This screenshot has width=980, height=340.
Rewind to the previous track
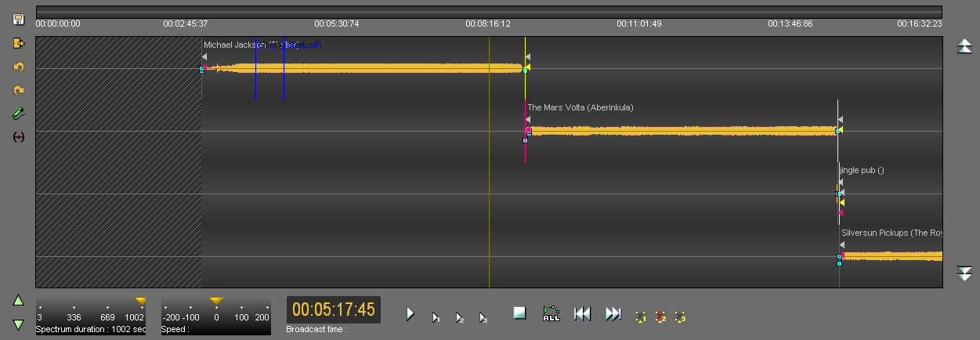click(581, 314)
